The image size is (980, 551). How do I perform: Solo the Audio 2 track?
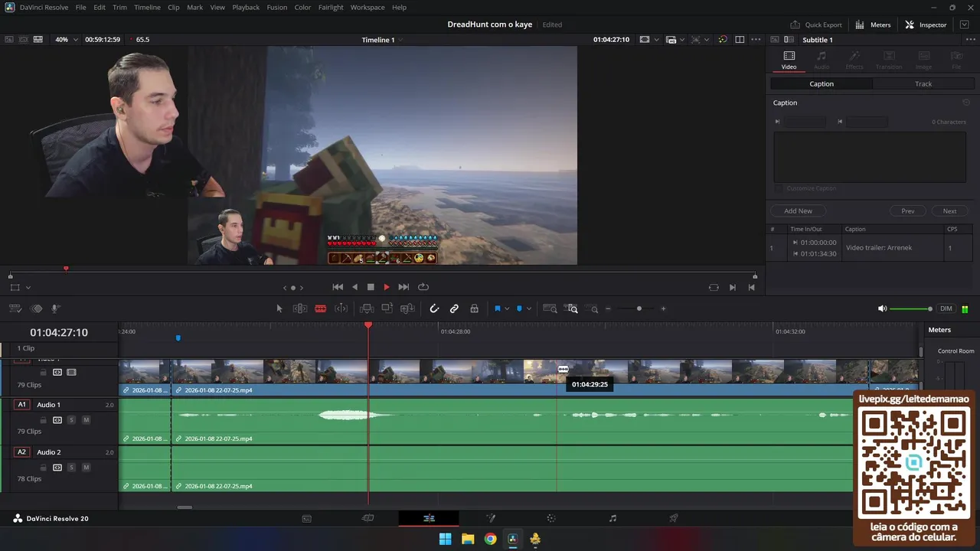(71, 467)
